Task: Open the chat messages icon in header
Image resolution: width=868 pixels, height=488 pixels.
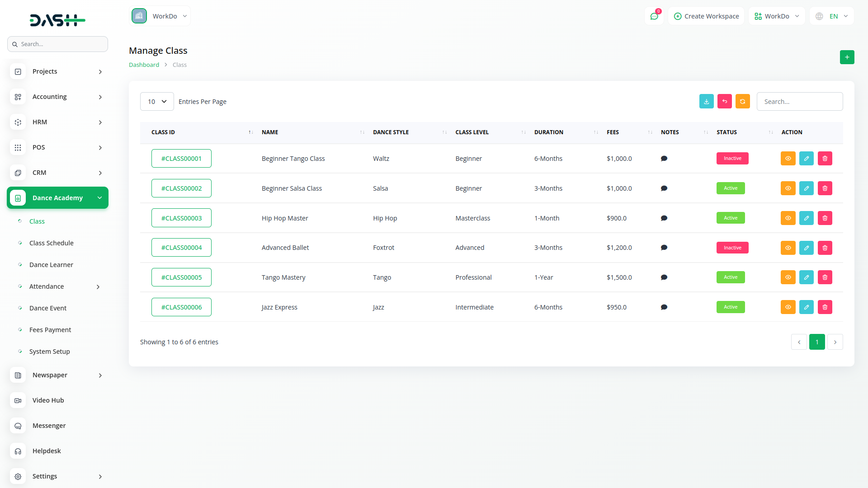Action: pyautogui.click(x=654, y=16)
